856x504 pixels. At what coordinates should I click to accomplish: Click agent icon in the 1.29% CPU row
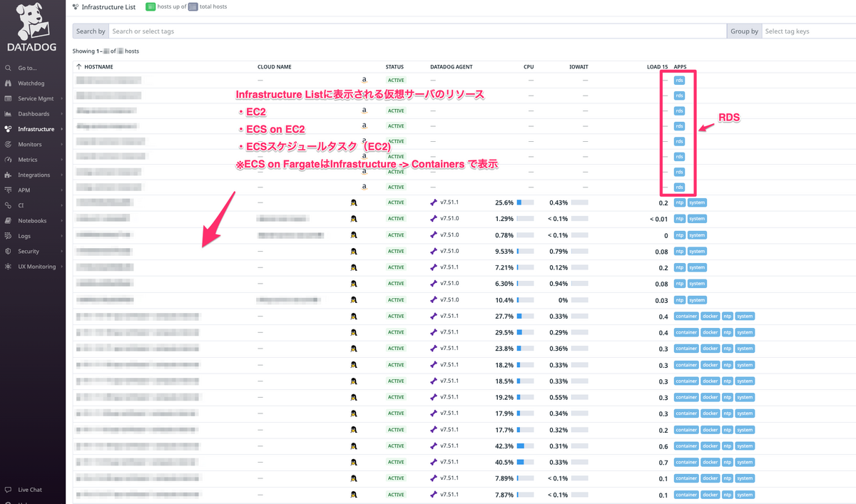pos(434,219)
